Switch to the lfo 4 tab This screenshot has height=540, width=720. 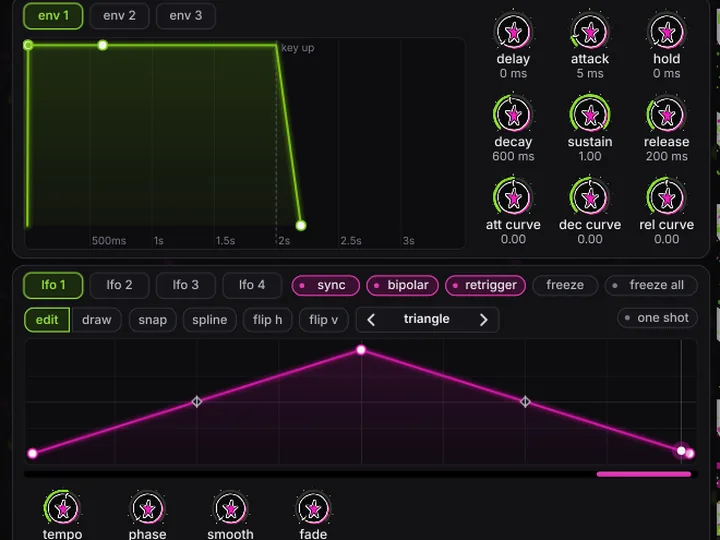(x=252, y=285)
